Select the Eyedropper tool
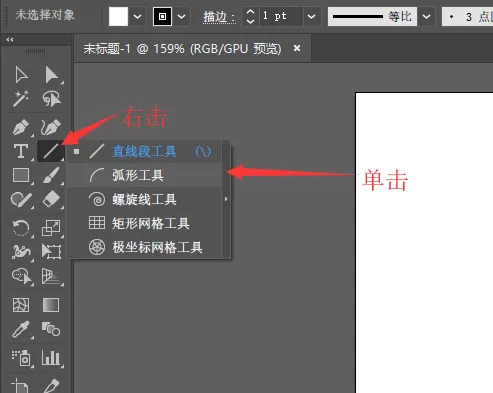This screenshot has height=393, width=493. [21, 330]
